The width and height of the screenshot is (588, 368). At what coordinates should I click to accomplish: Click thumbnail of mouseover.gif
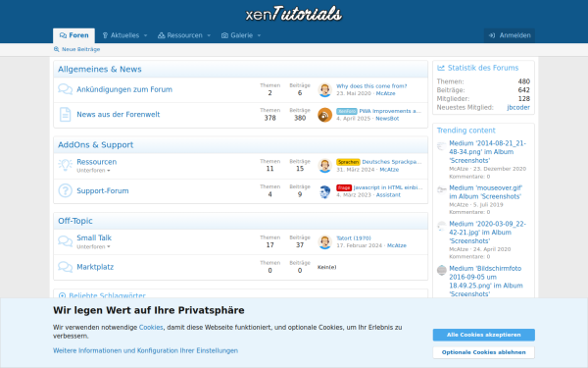(x=441, y=190)
